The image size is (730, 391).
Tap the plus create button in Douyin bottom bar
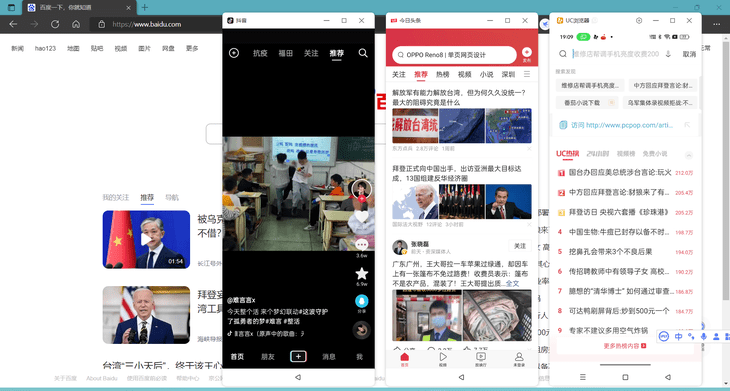298,357
